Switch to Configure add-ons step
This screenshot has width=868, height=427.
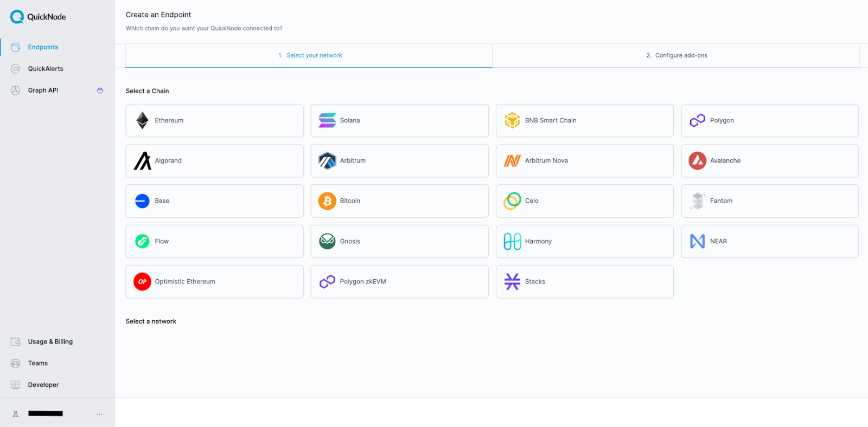point(676,55)
